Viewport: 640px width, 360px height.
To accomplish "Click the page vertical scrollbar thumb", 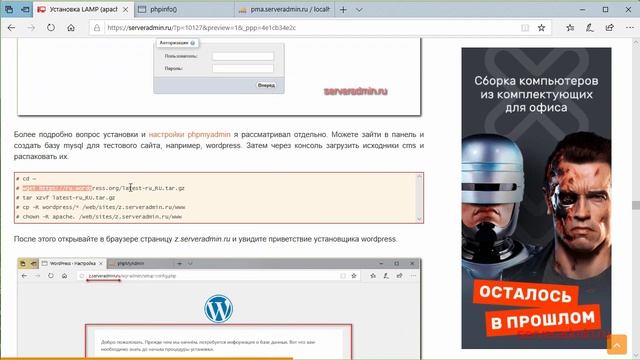I will (636, 205).
